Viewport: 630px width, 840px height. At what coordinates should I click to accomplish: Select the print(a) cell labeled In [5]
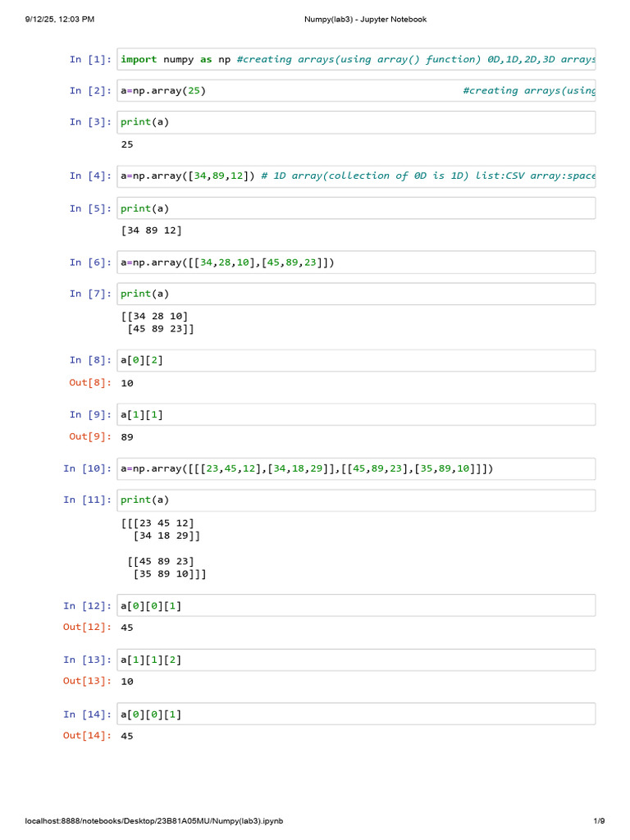356,208
